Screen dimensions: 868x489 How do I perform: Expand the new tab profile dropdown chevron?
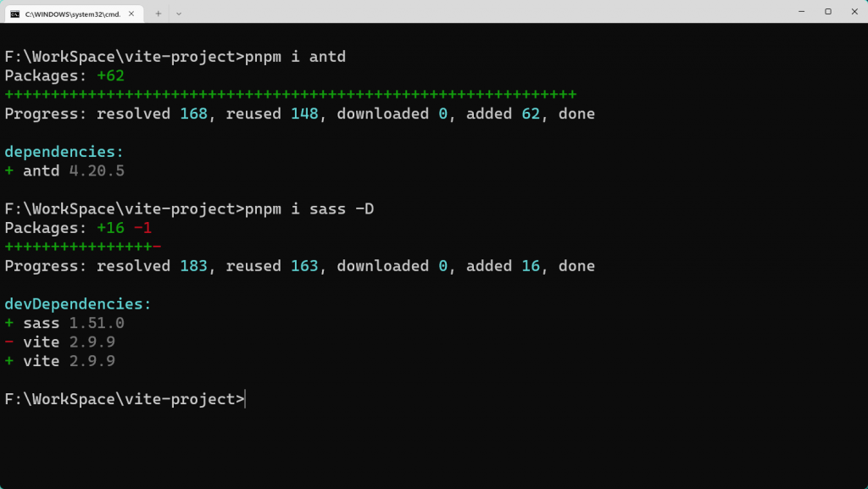(x=179, y=13)
